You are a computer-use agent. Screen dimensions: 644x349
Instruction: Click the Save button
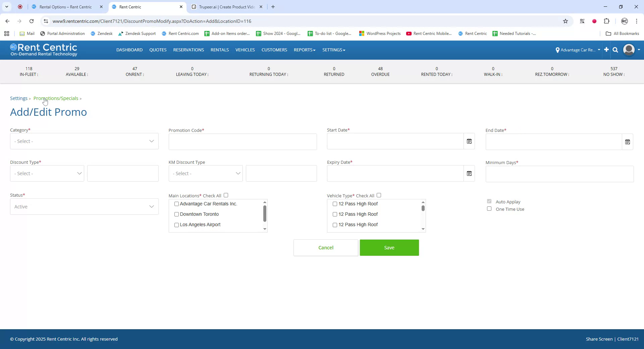click(389, 248)
